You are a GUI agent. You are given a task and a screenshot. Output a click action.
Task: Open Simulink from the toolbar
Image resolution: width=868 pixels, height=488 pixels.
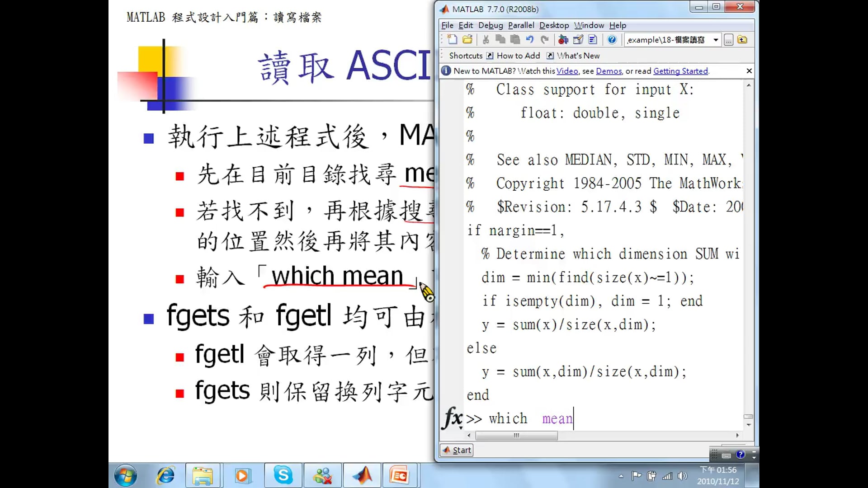coord(563,40)
